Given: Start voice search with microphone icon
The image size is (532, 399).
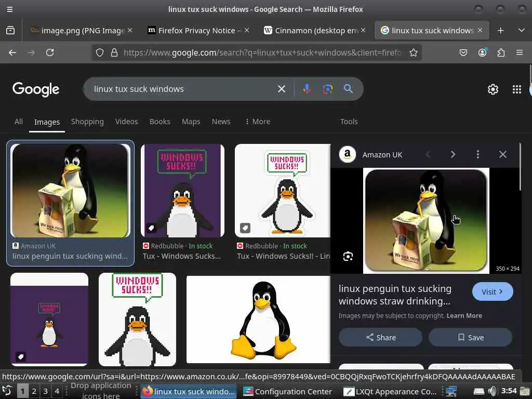Looking at the screenshot, I should (307, 89).
